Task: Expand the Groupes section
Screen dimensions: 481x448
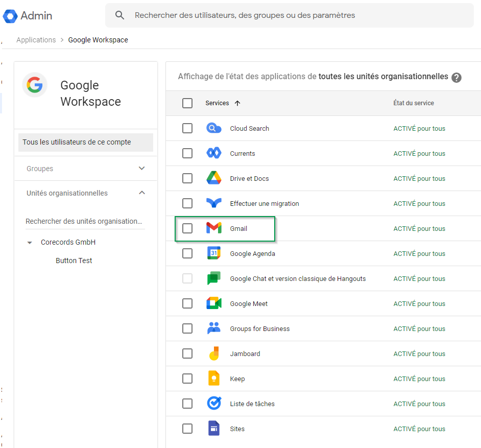Action: click(142, 168)
